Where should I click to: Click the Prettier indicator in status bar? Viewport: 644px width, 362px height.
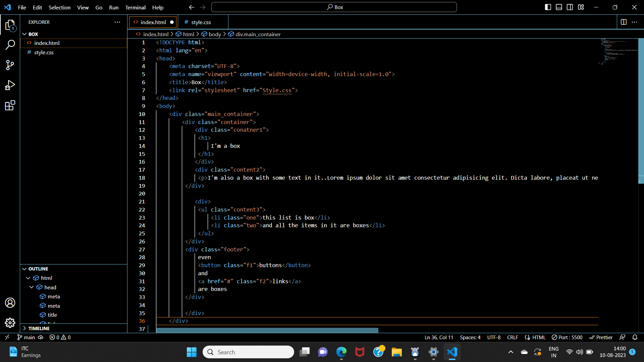(600, 337)
